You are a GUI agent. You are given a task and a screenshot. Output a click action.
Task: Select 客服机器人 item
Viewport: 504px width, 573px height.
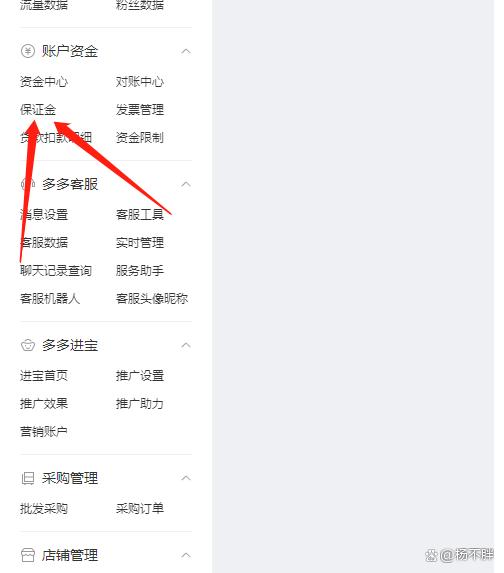click(x=50, y=299)
